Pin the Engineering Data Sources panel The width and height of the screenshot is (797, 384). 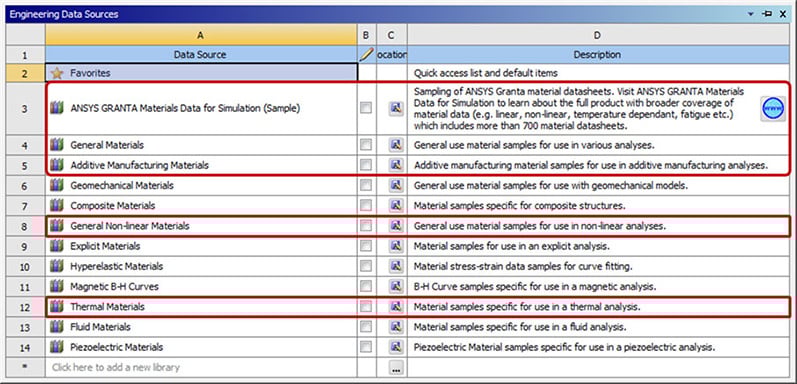[767, 14]
